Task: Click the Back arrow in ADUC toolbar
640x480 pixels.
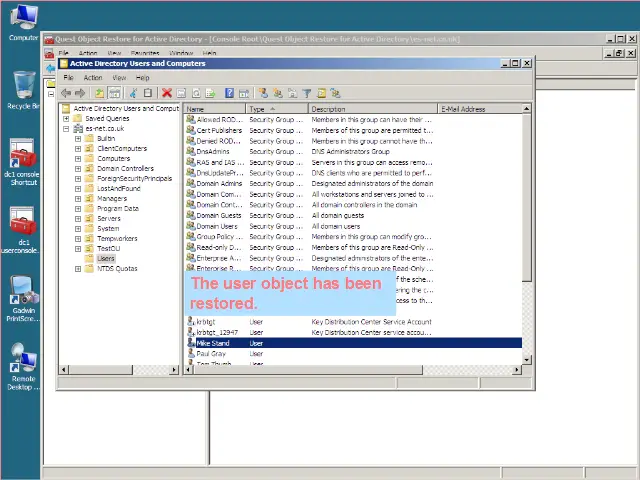Action: [66, 93]
